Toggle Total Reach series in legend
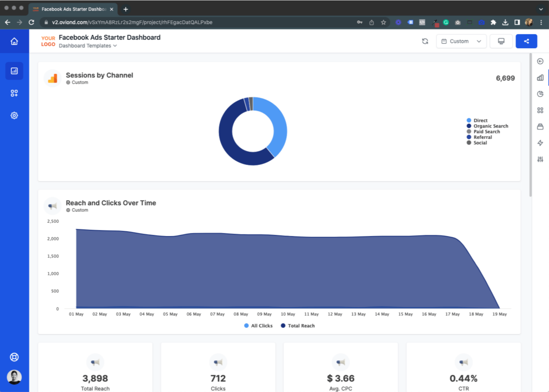The height and width of the screenshot is (392, 549). (298, 326)
